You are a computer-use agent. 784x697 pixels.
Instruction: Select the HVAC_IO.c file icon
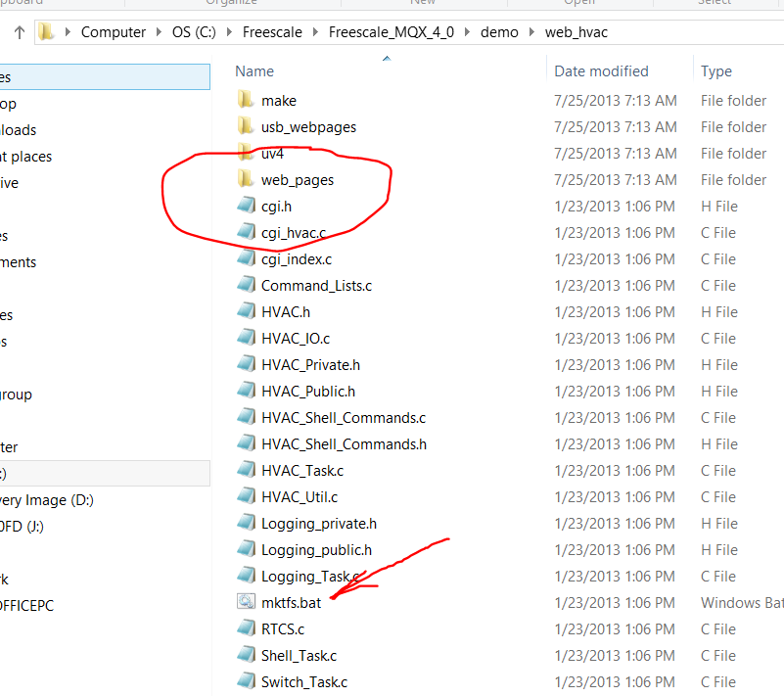click(246, 339)
